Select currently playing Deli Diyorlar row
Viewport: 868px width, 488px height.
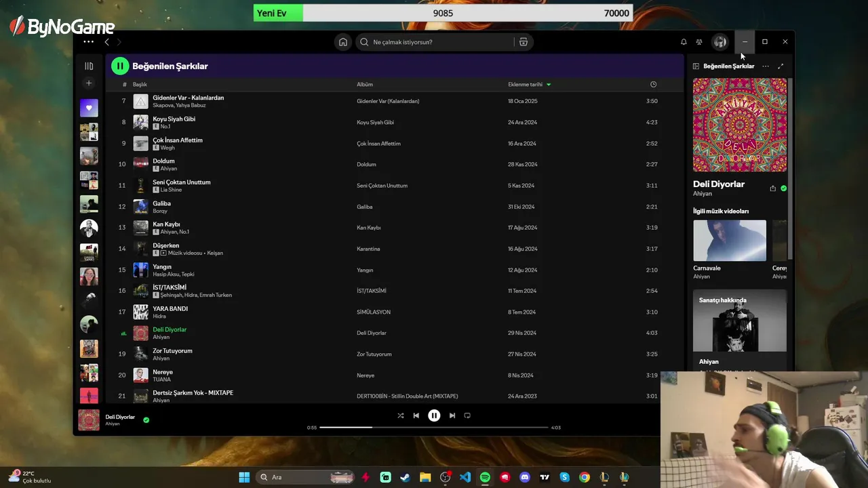395,333
